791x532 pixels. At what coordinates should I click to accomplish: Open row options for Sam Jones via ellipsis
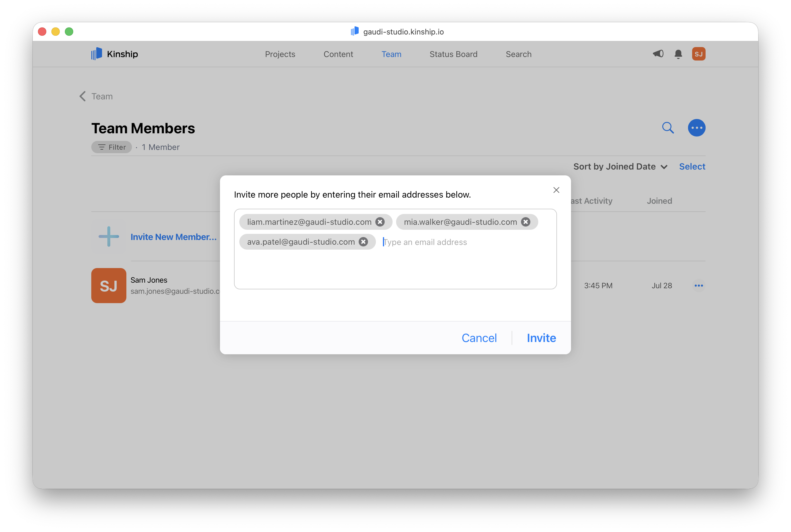699,285
